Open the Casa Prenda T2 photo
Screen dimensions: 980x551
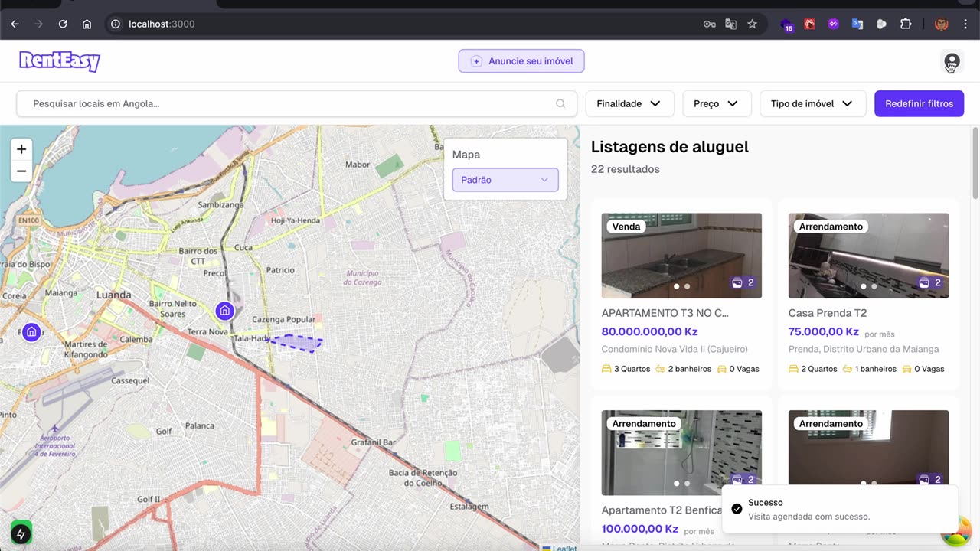tap(868, 256)
